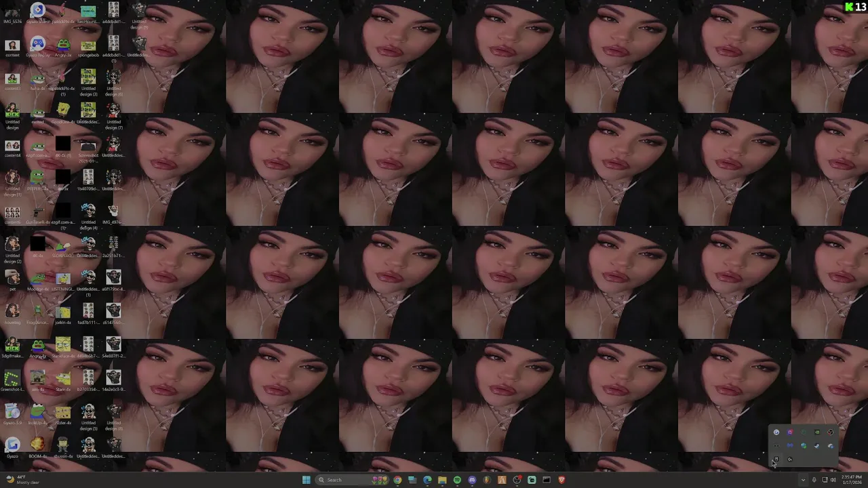Open the Gyazo-5.9 installer icon
The height and width of the screenshot is (488, 868).
[12, 413]
